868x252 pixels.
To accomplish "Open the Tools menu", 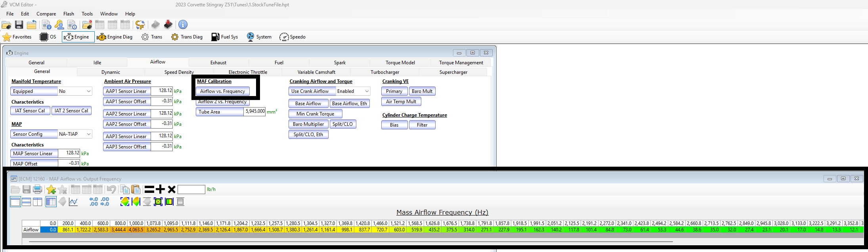I will (87, 14).
